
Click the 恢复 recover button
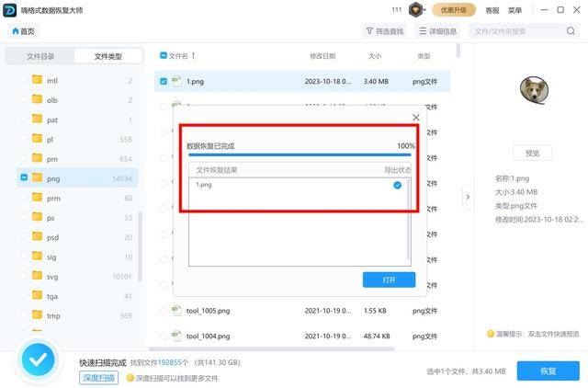[548, 371]
